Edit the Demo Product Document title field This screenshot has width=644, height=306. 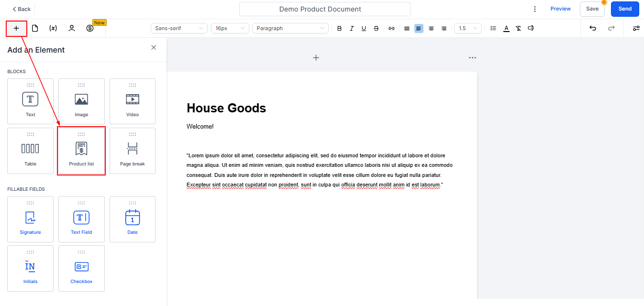click(x=325, y=9)
